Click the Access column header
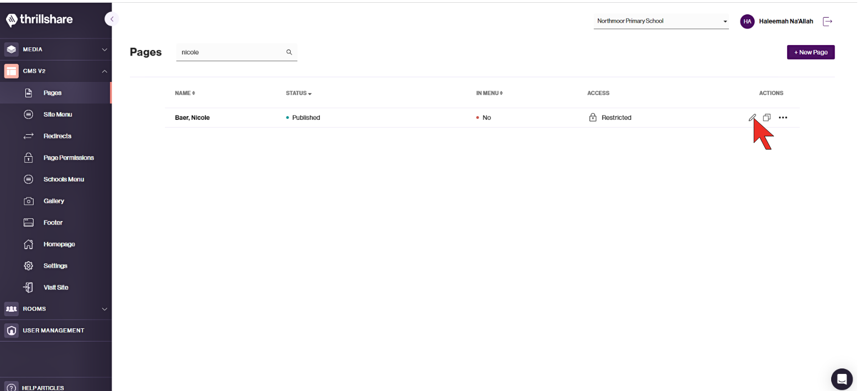 click(598, 93)
